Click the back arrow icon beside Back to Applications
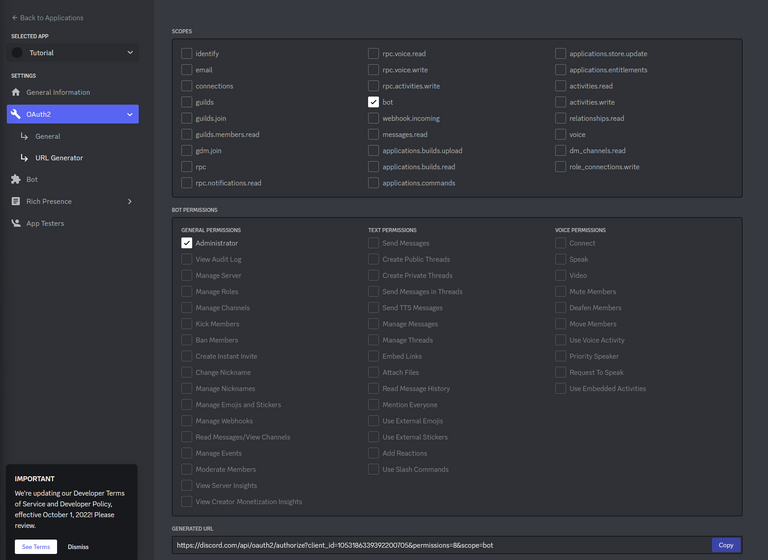The width and height of the screenshot is (768, 560). [x=15, y=18]
